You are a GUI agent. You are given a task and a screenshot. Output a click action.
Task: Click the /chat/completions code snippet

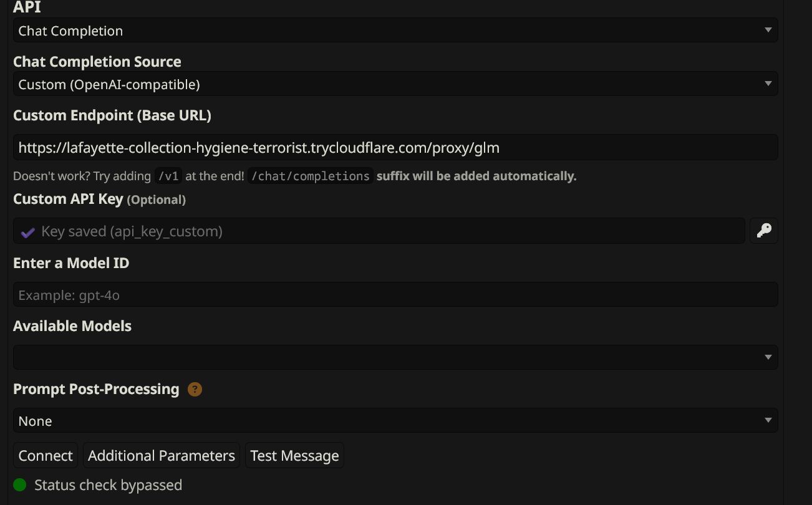click(310, 176)
